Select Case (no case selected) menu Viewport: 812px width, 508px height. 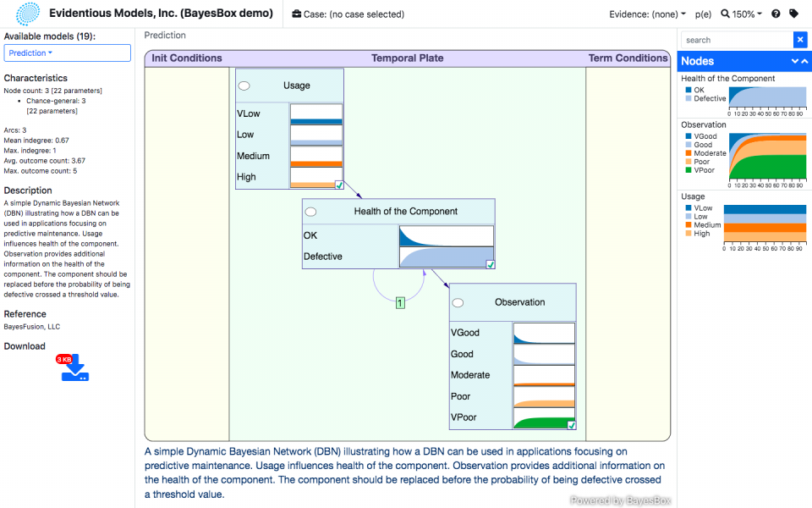pos(348,14)
